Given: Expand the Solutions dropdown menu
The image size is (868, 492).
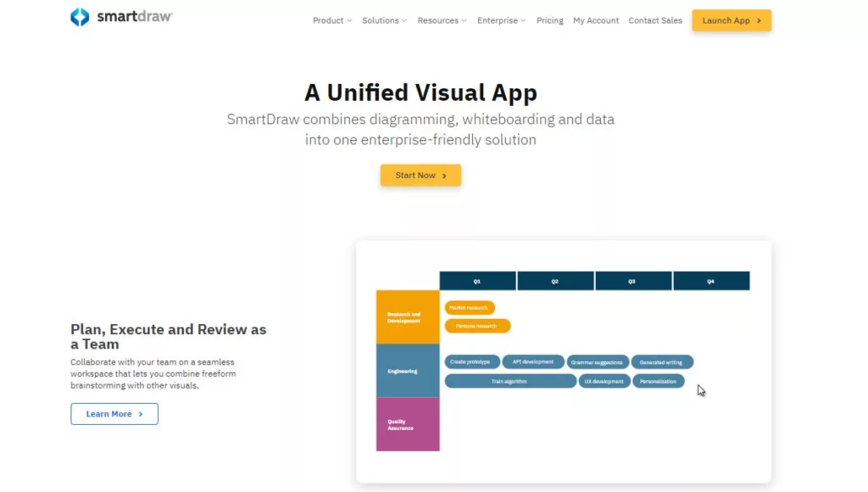Looking at the screenshot, I should [384, 20].
